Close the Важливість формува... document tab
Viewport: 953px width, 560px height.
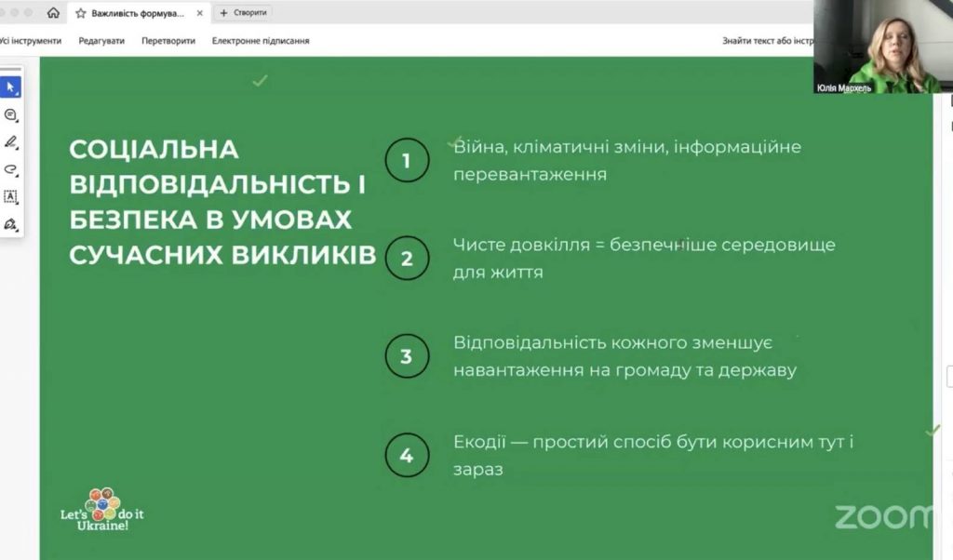(x=199, y=13)
